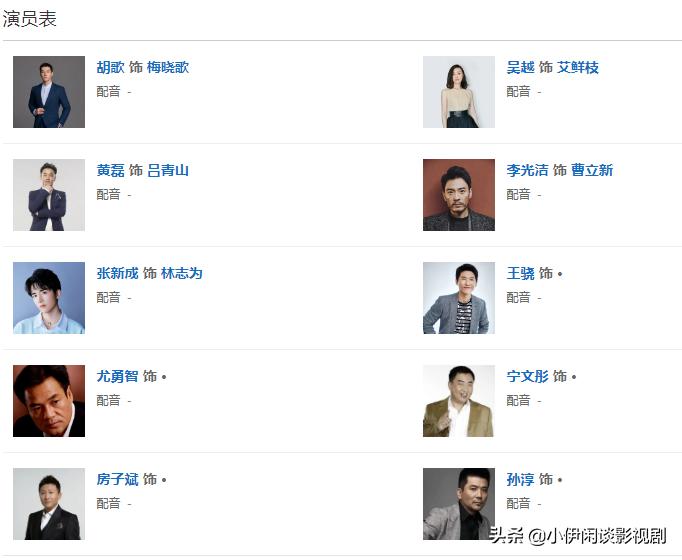Select the portrait thumbnail of 张新成
Viewport: 682px width, 560px height.
tap(49, 298)
